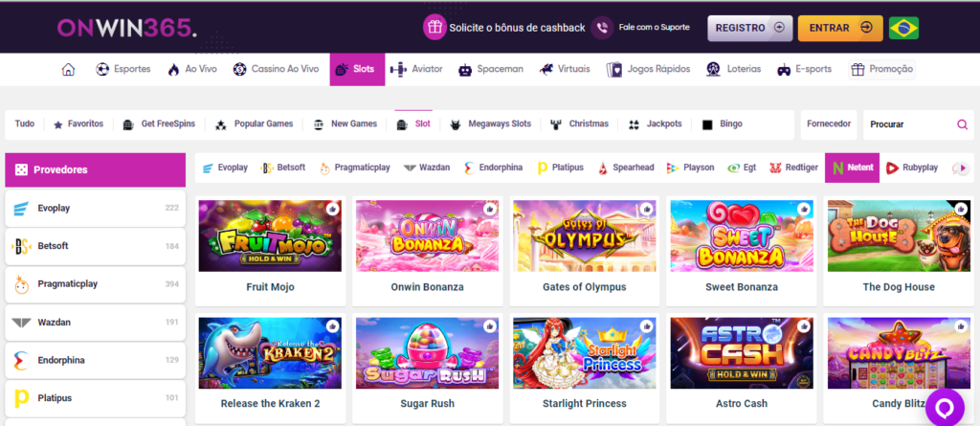Like Starlight Princess thumbs-up icon

(648, 325)
